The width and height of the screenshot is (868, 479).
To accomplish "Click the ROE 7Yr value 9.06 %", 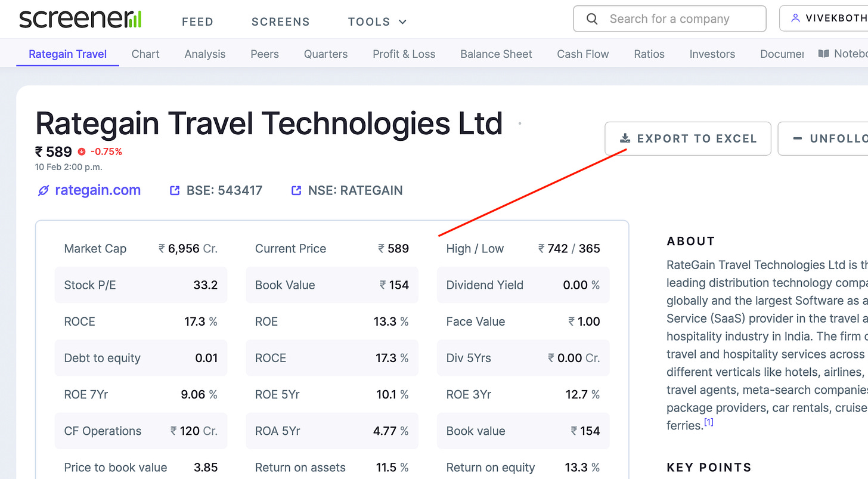I will [199, 394].
